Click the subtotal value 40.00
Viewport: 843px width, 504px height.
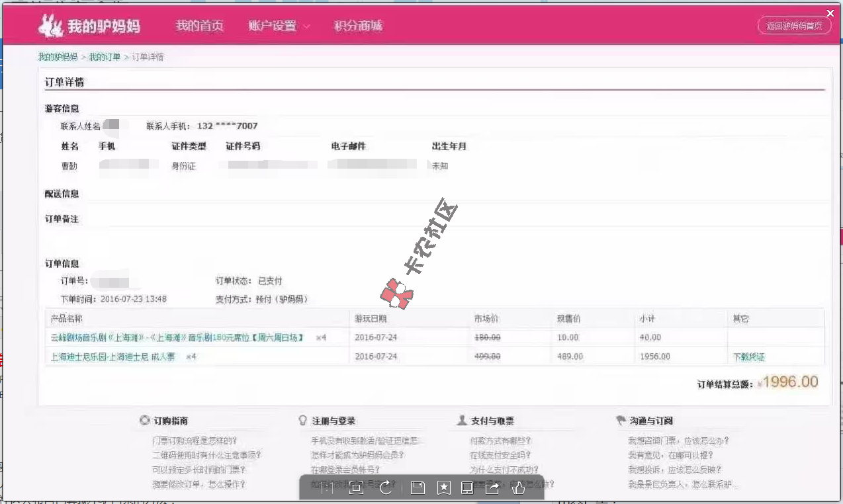[x=650, y=337]
